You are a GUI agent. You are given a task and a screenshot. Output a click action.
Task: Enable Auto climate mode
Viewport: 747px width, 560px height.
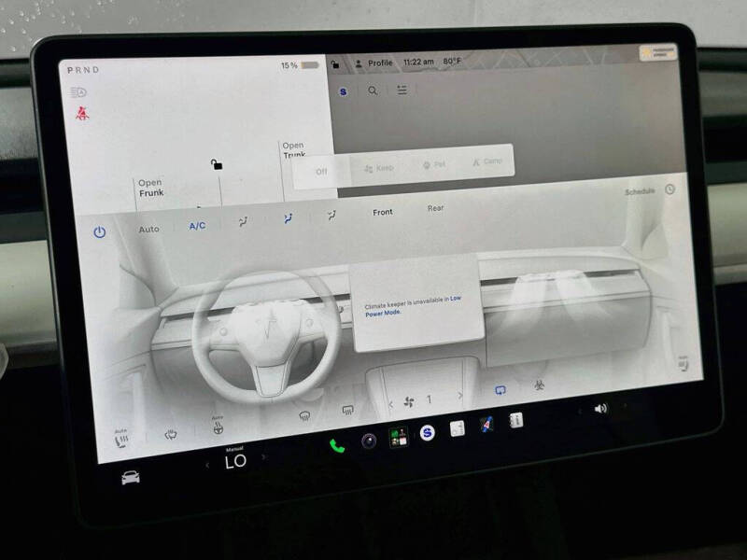(148, 229)
